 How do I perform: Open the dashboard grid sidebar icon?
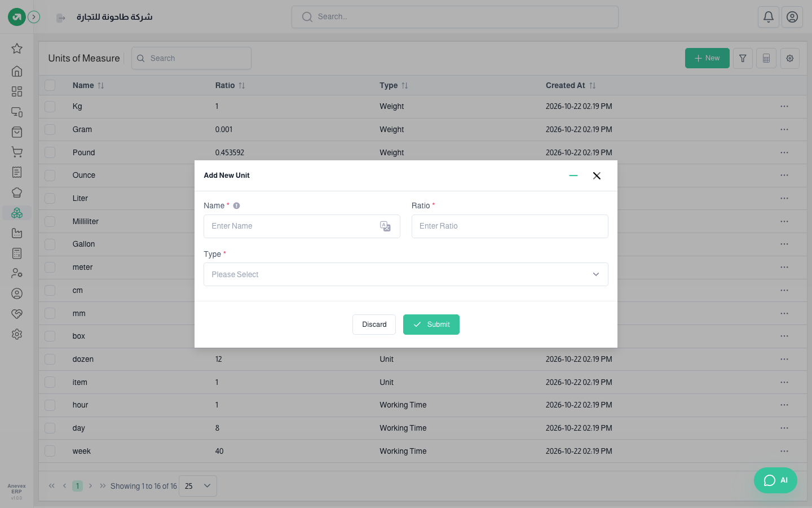pos(17,91)
